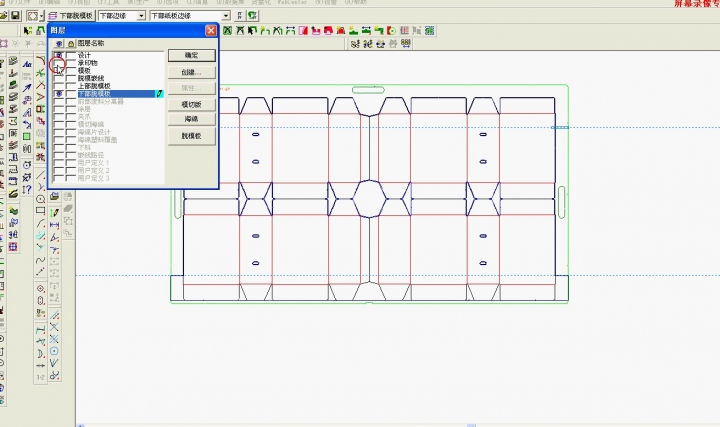Click the Save disk icon in top toolbar

pos(13,16)
